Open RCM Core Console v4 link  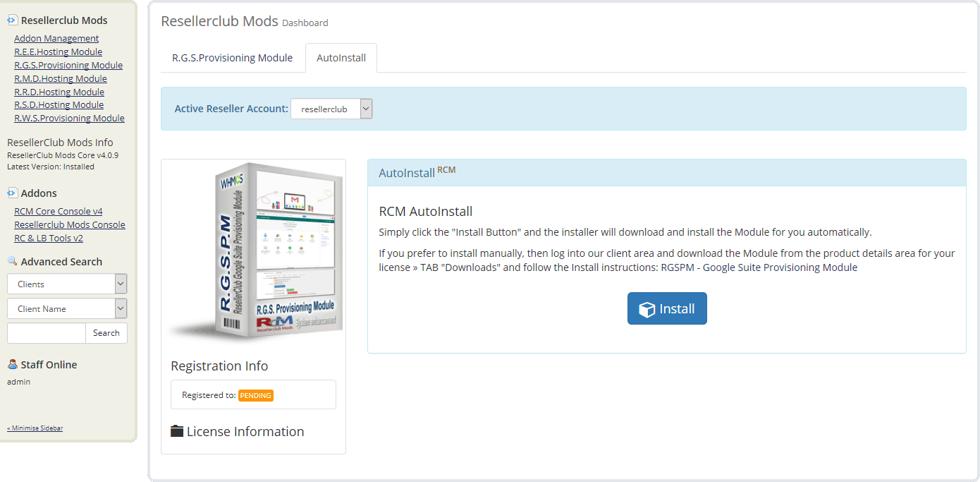pos(59,211)
